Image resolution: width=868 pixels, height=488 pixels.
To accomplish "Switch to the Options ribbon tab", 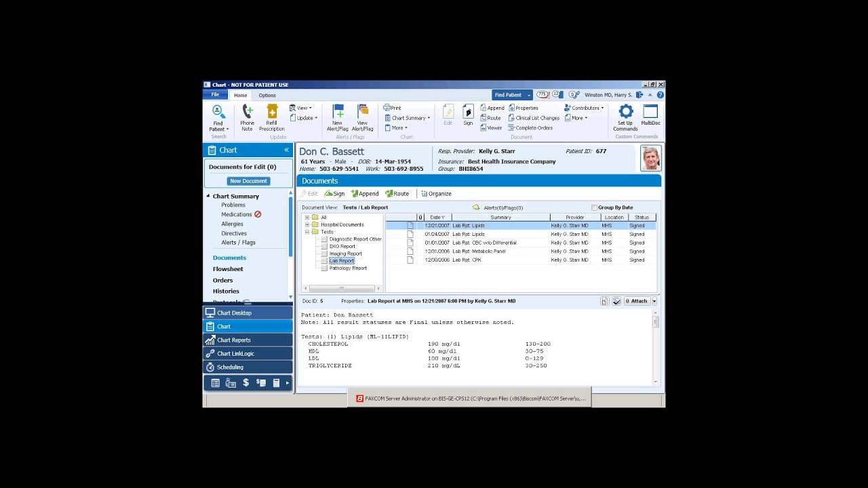I will pos(267,96).
